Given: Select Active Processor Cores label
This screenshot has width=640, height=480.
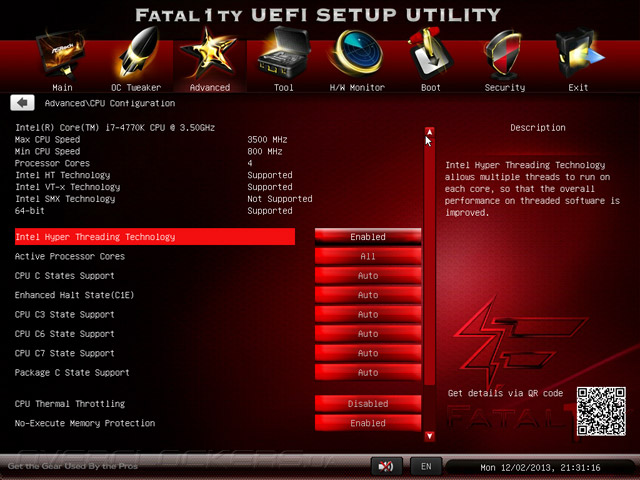Looking at the screenshot, I should tap(70, 256).
